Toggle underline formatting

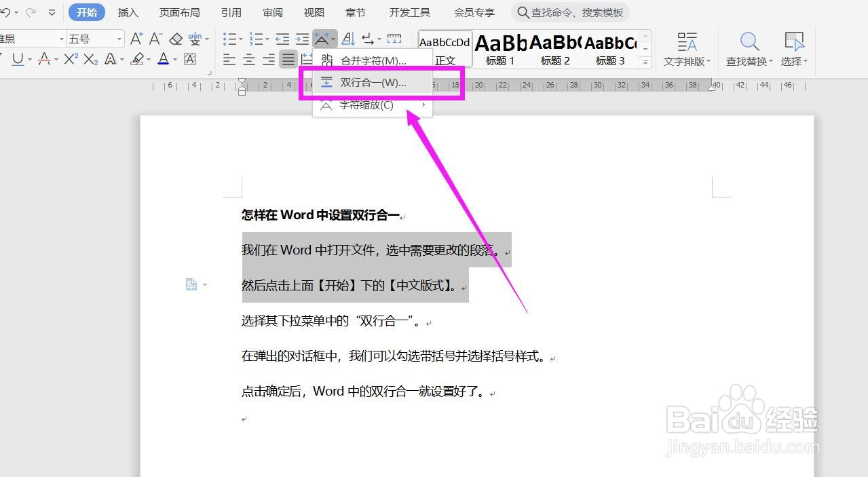[18, 60]
